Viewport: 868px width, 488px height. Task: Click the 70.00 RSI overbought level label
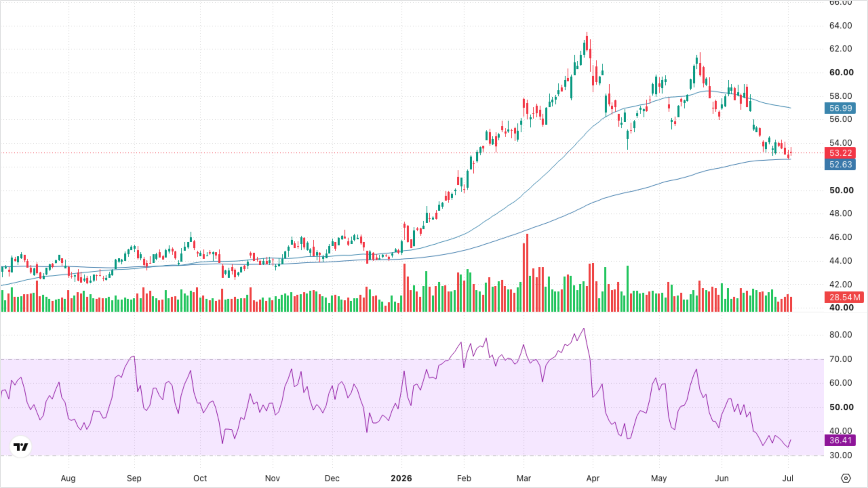841,359
